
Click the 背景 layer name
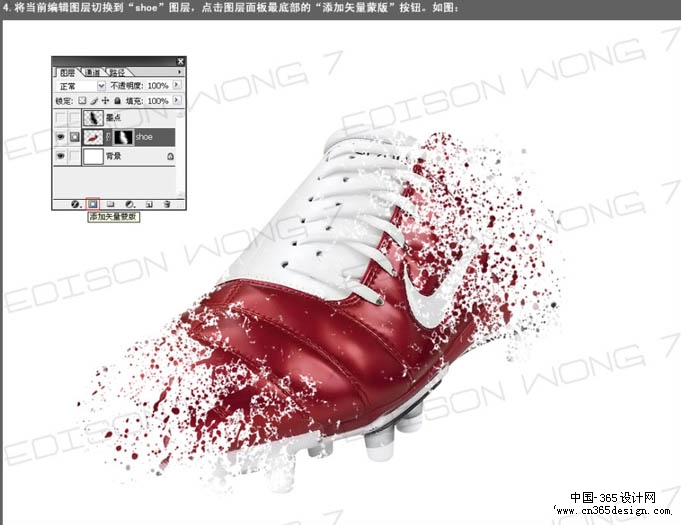point(114,156)
